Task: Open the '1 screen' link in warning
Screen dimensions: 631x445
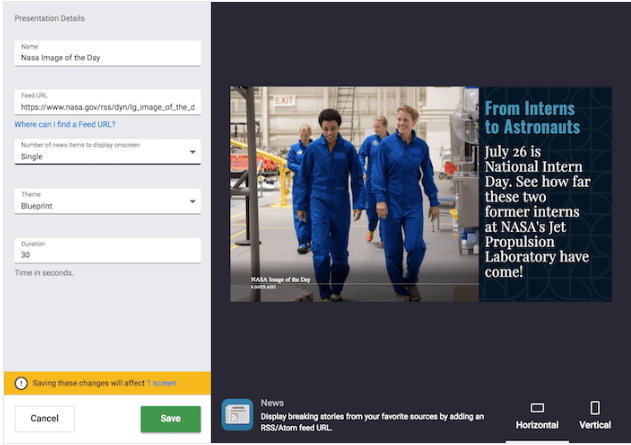Action: tap(162, 383)
